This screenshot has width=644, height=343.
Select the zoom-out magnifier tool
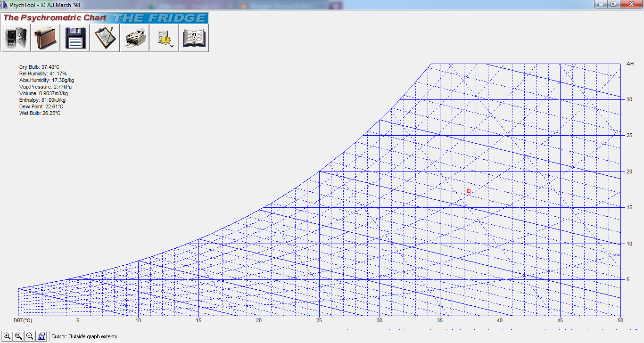(30, 335)
